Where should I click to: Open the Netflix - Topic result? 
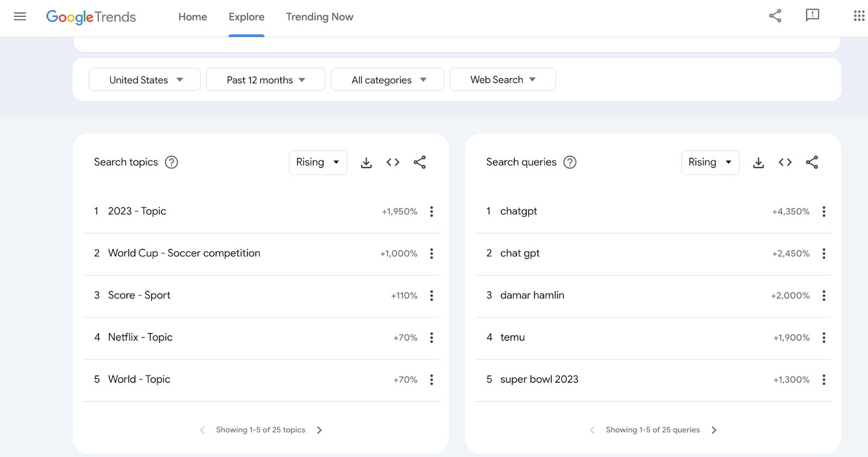[x=140, y=337]
